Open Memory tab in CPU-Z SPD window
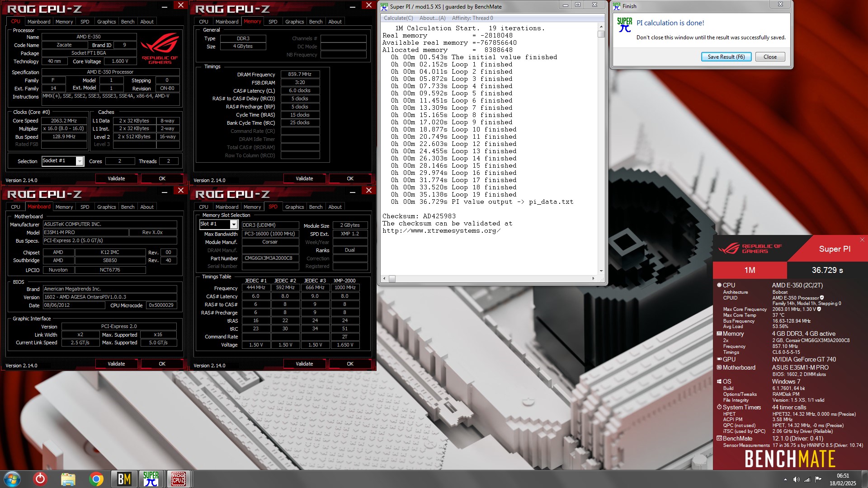This screenshot has width=868, height=488. click(252, 206)
